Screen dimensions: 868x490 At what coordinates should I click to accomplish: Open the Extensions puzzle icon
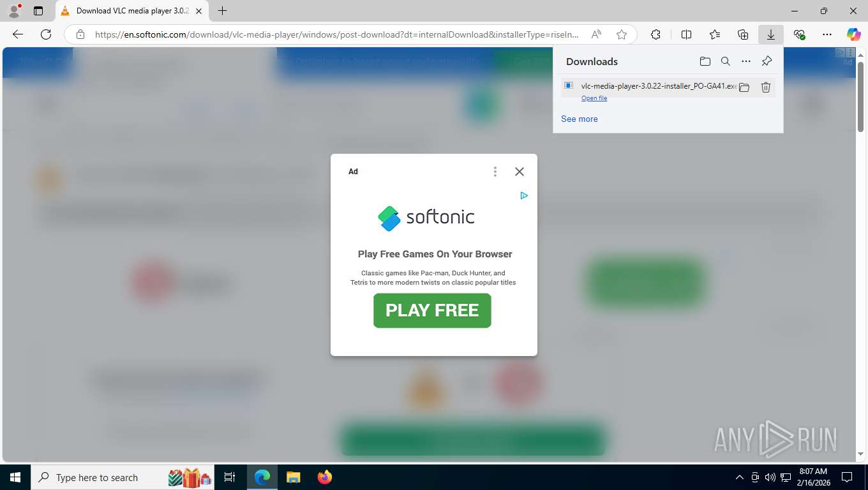click(655, 34)
